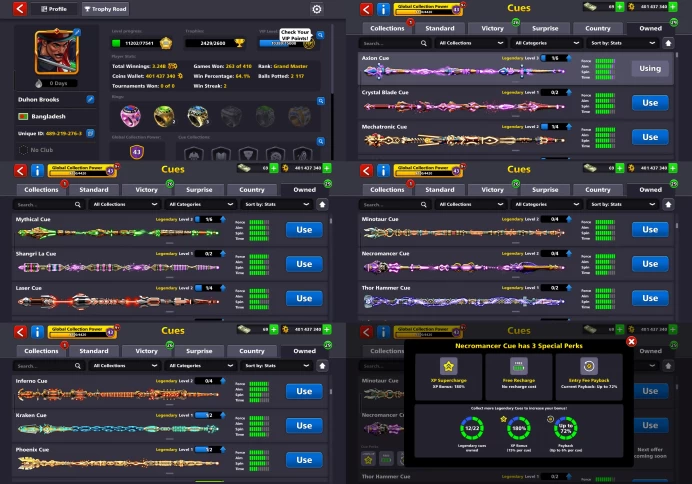Click the magnifier icon beside the VIP points bar
This screenshot has height=484, width=692.
point(320,35)
